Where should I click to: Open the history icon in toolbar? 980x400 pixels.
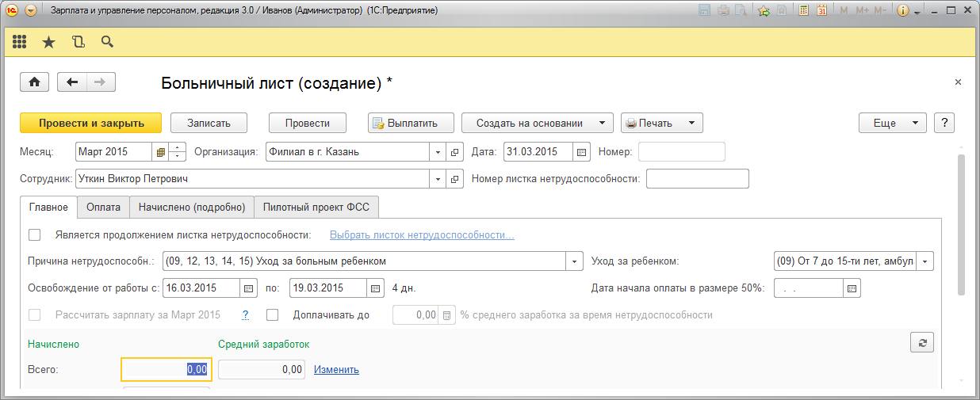[x=78, y=42]
